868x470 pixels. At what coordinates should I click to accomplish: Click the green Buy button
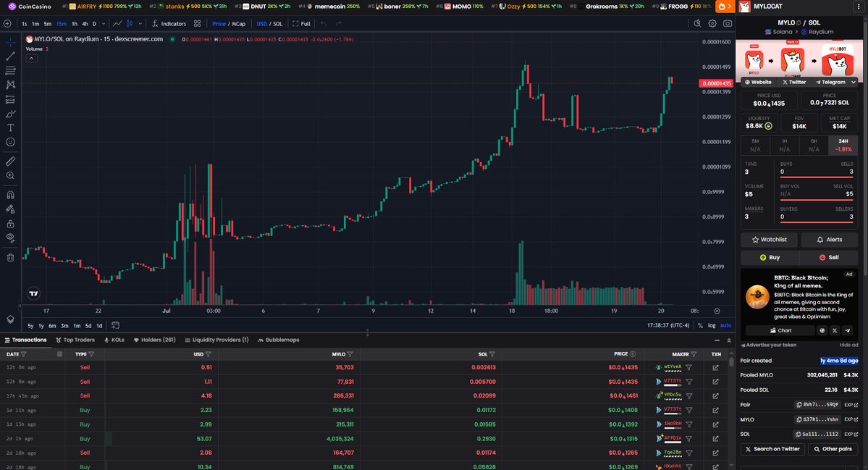point(770,257)
